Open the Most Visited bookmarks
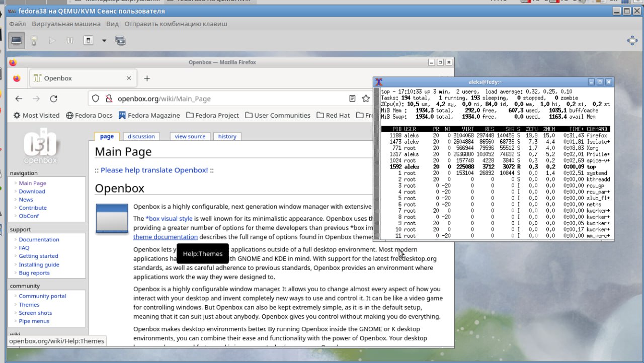Image resolution: width=644 pixels, height=363 pixels. (x=36, y=115)
